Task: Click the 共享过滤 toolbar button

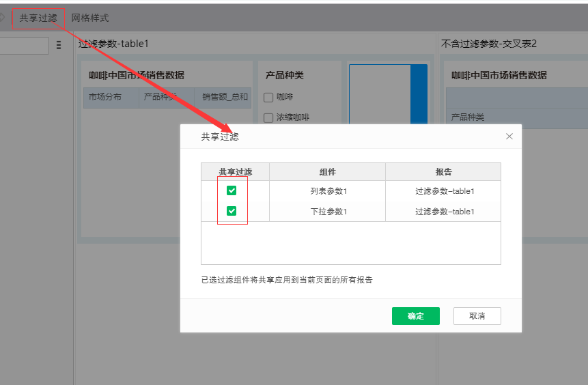Action: [x=38, y=18]
